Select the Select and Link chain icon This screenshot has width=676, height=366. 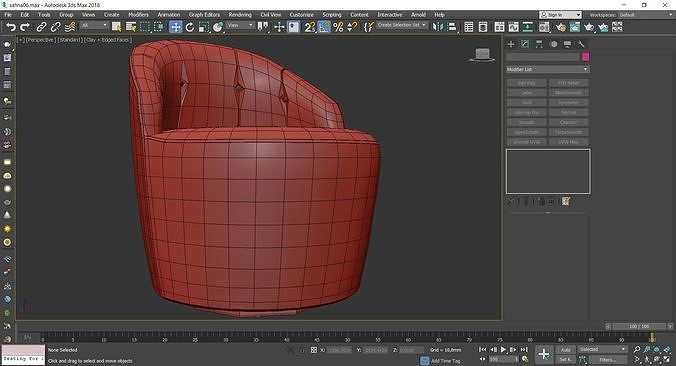click(41, 27)
